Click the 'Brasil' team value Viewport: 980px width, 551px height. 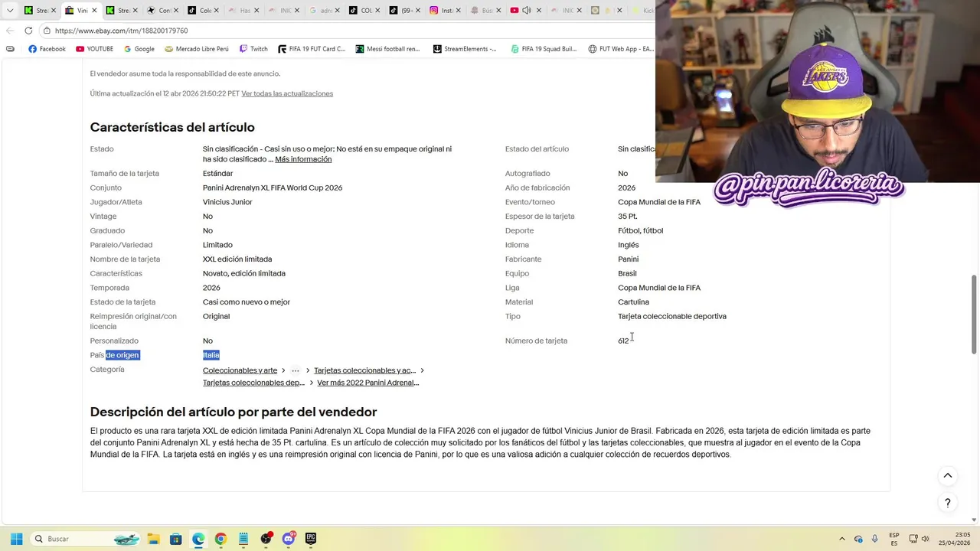pyautogui.click(x=627, y=273)
